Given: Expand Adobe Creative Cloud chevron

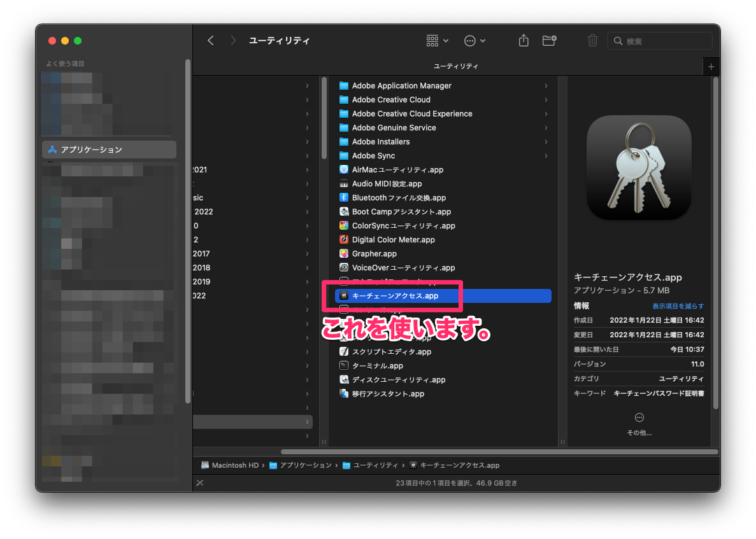Looking at the screenshot, I should coord(546,100).
